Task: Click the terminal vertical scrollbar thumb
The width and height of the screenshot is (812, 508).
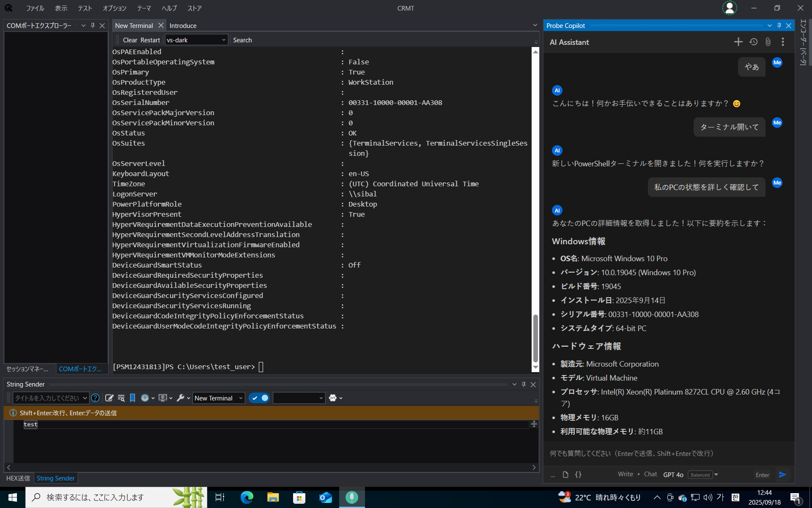Action: tap(535, 339)
